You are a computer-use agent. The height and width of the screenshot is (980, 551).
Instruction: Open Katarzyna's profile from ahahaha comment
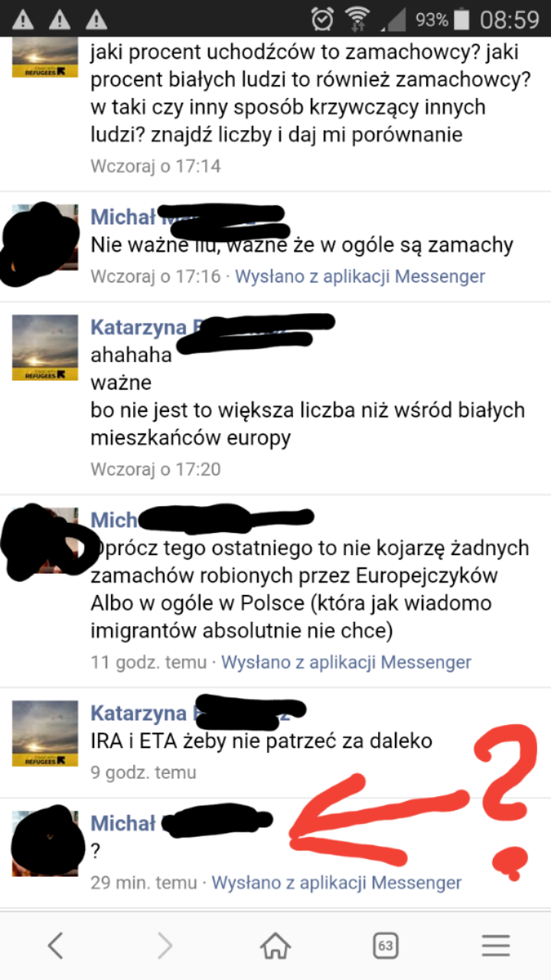(139, 327)
